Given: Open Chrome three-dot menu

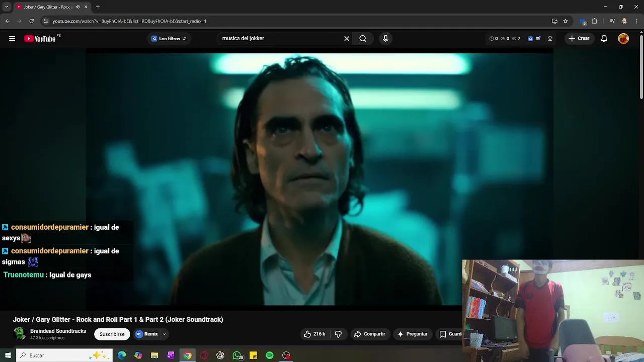Looking at the screenshot, I should coord(636,21).
